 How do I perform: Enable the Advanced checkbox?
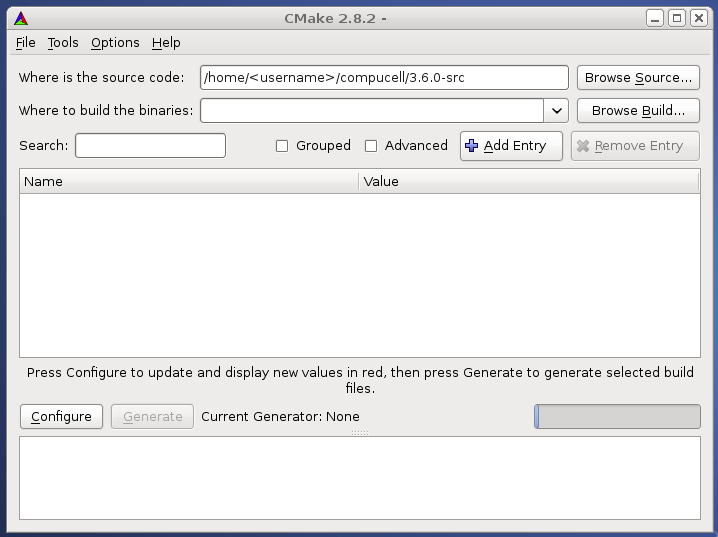click(371, 146)
